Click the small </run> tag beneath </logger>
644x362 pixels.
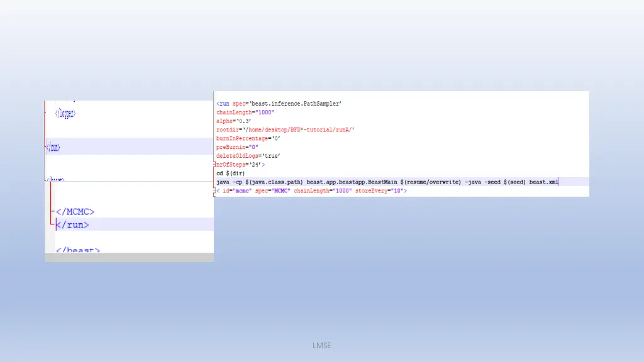click(x=53, y=147)
